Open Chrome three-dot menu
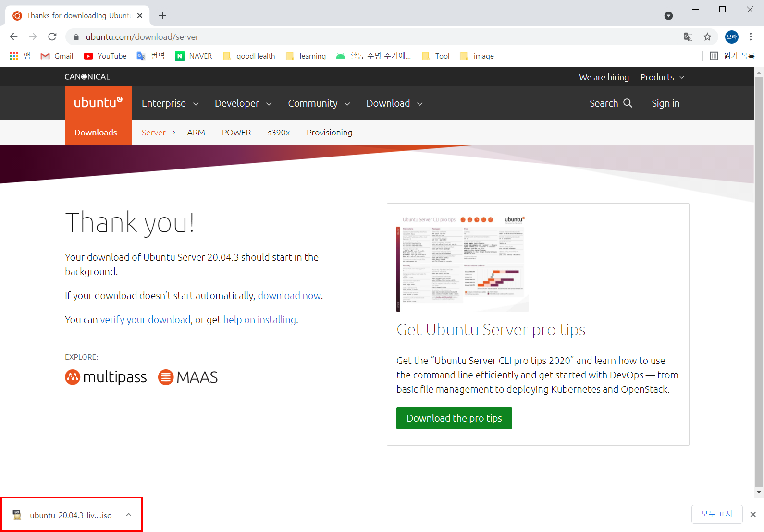This screenshot has width=764, height=532. [x=751, y=37]
